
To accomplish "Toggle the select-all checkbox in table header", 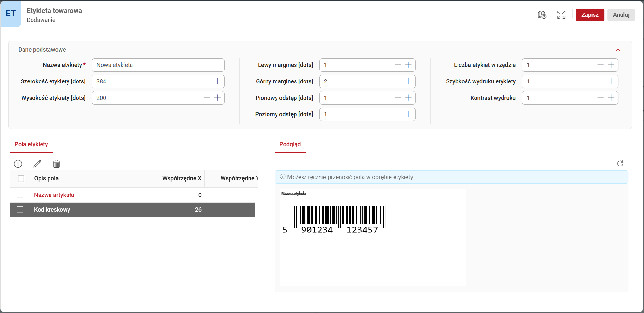I will pyautogui.click(x=21, y=179).
